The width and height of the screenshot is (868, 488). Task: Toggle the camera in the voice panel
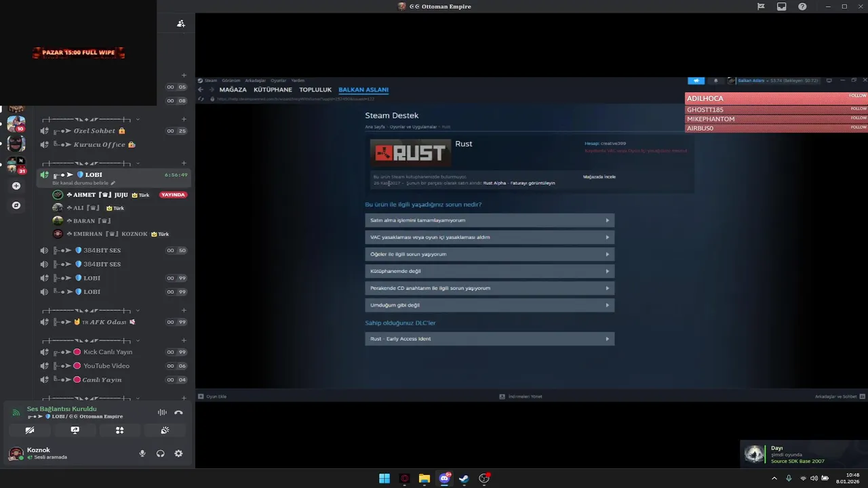[30, 430]
